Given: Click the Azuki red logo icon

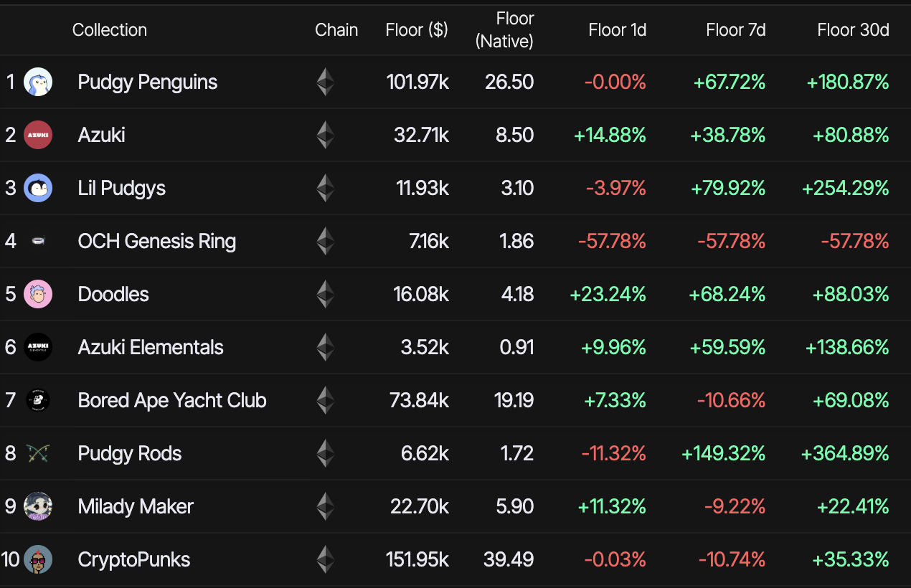Looking at the screenshot, I should pos(38,135).
